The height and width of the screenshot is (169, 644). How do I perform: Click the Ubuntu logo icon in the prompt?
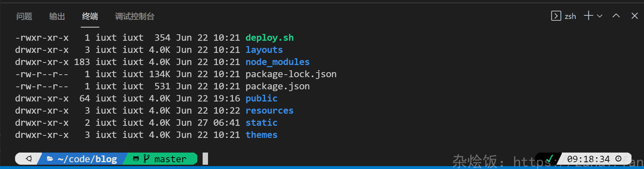[x=29, y=159]
